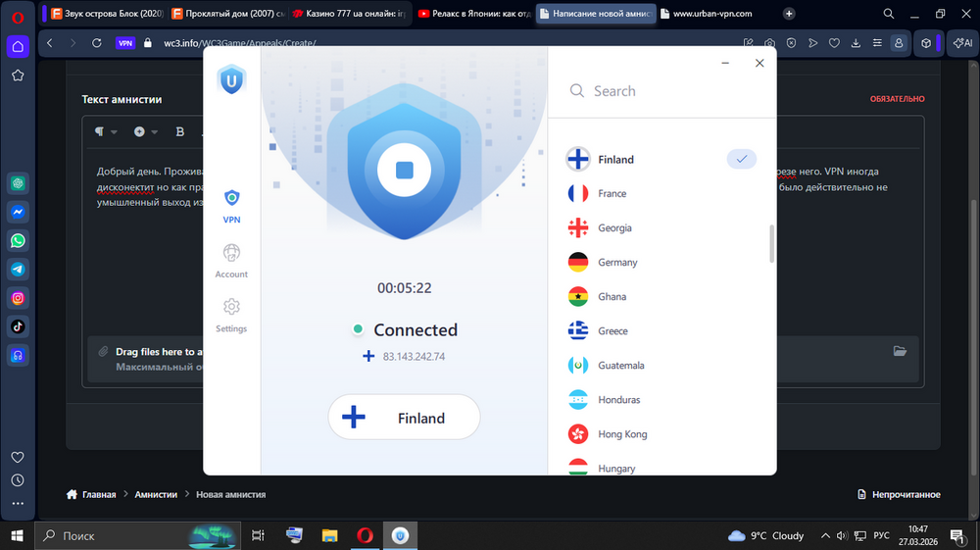Switch to the Казино 777 tab
Viewport: 980px width, 550px height.
click(349, 13)
